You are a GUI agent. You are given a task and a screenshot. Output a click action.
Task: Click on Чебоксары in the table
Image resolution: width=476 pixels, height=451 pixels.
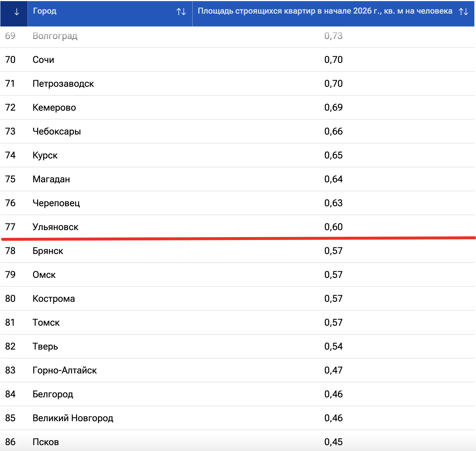point(57,131)
